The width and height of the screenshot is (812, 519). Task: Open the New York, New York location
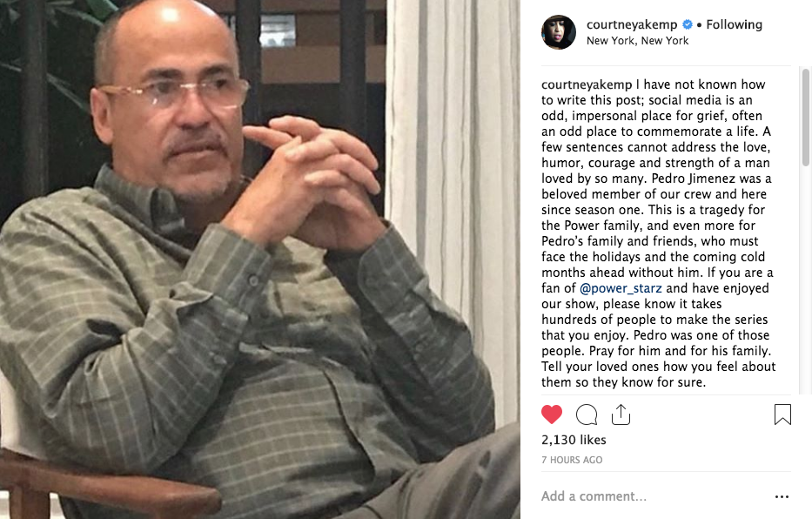click(x=637, y=41)
